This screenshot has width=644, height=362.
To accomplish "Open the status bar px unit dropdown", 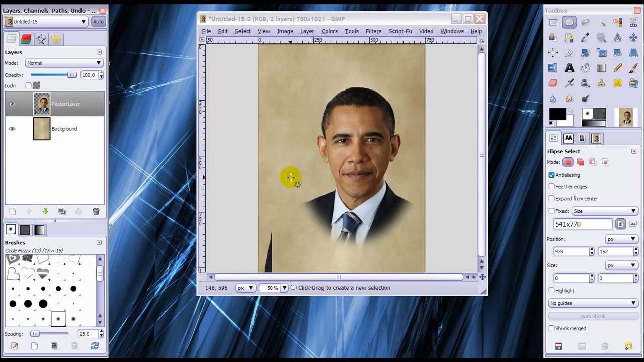I will pos(246,288).
